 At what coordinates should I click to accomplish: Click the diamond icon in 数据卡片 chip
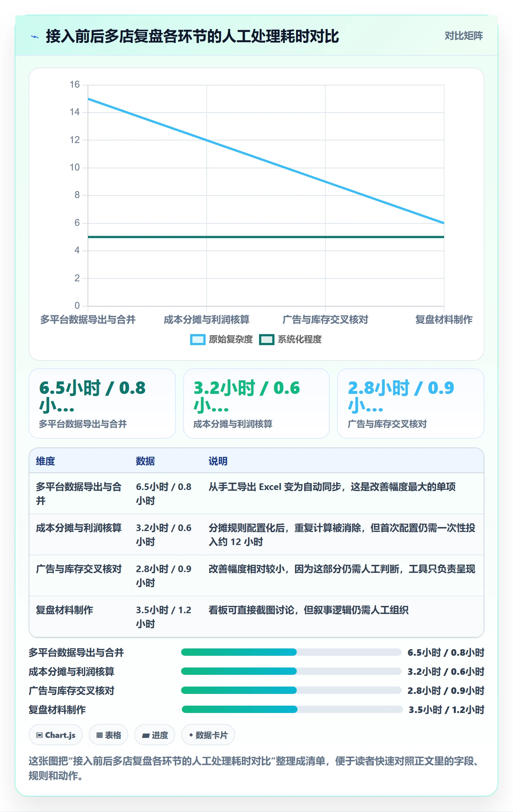191,735
